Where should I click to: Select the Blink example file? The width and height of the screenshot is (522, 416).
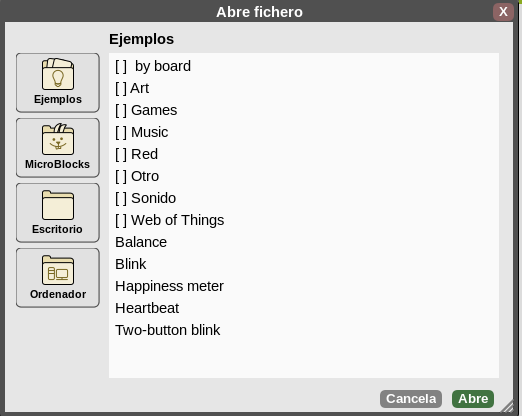point(131,264)
